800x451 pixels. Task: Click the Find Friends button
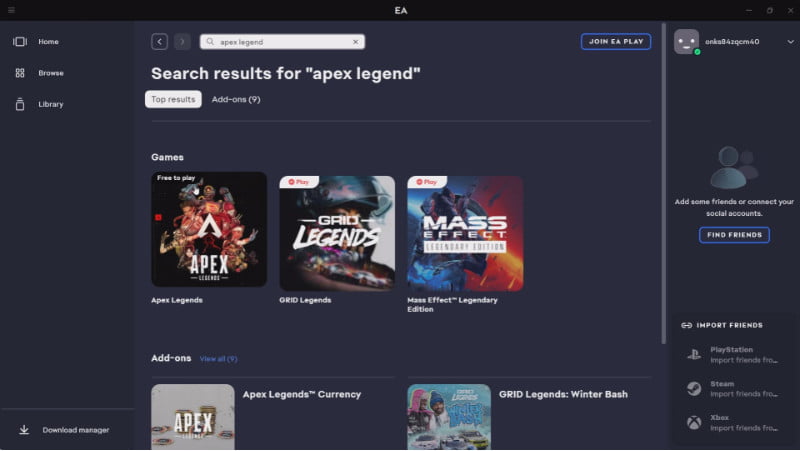coord(734,235)
